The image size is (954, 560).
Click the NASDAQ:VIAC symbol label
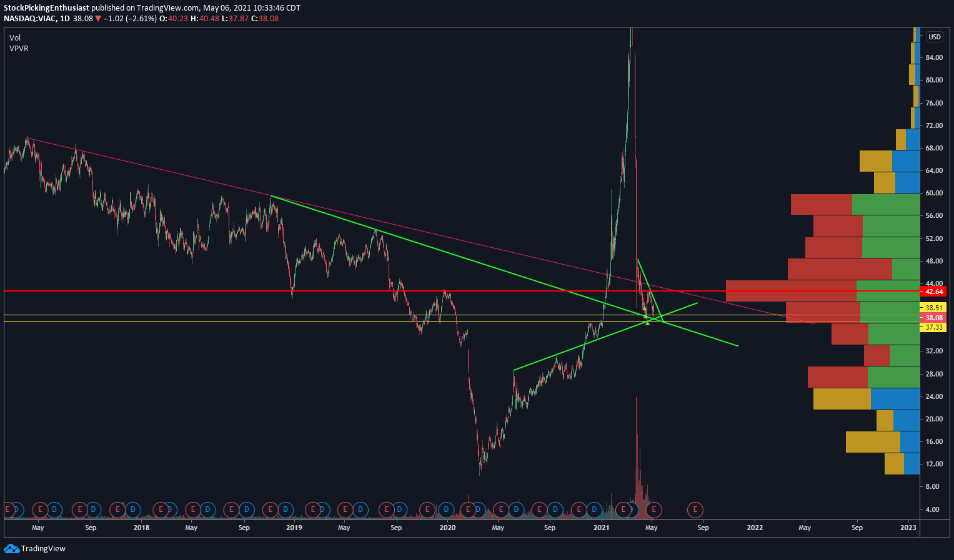tap(29, 19)
